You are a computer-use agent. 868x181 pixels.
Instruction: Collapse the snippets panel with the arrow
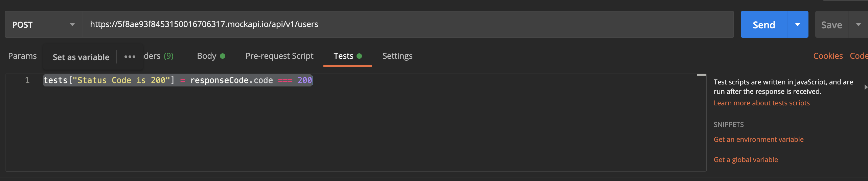pyautogui.click(x=865, y=87)
